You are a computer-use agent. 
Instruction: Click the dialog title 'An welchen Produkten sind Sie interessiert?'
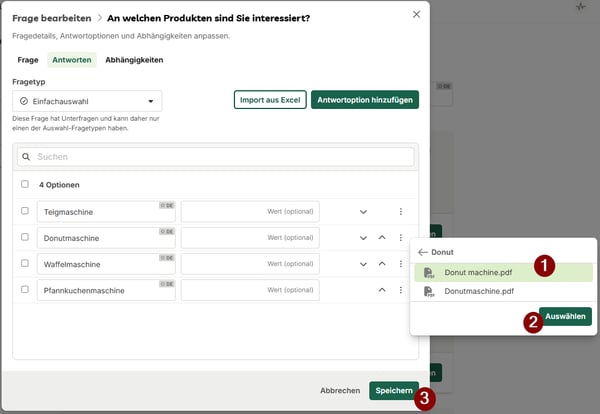coord(209,18)
